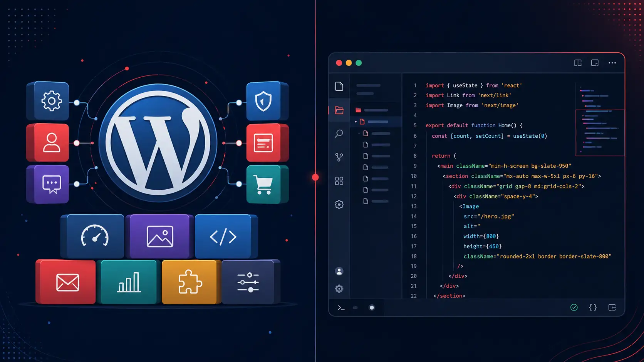Click the purple image media block
644x362 pixels.
tap(160, 236)
